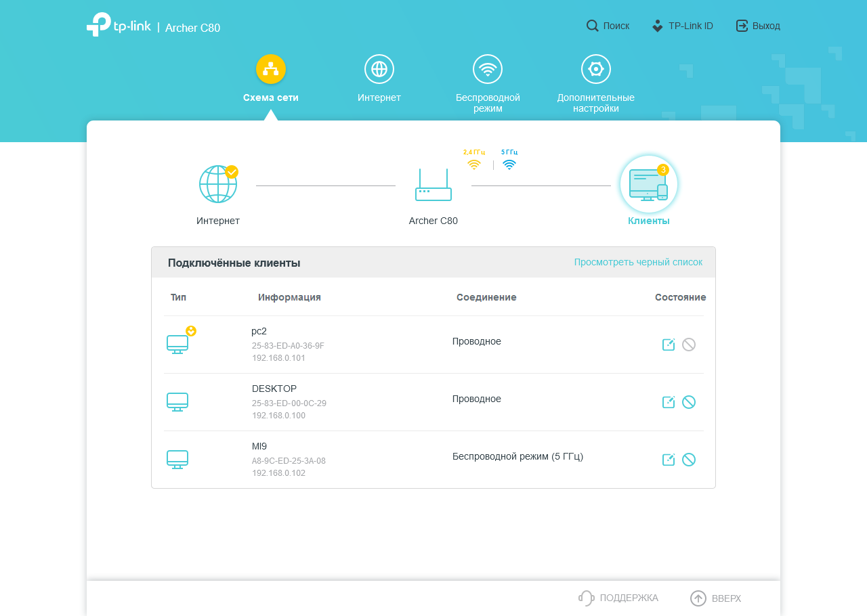867x616 pixels.
Task: Edit the pc2 client entry
Action: click(669, 345)
